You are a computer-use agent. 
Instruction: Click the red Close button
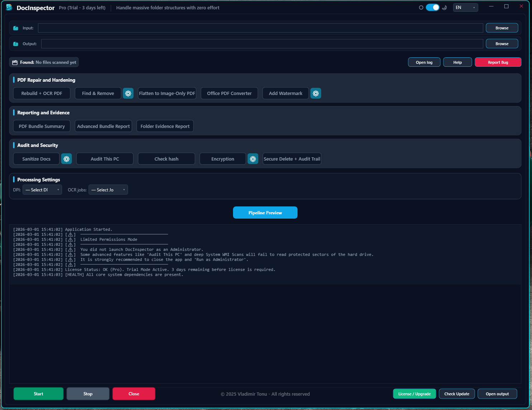(x=134, y=394)
